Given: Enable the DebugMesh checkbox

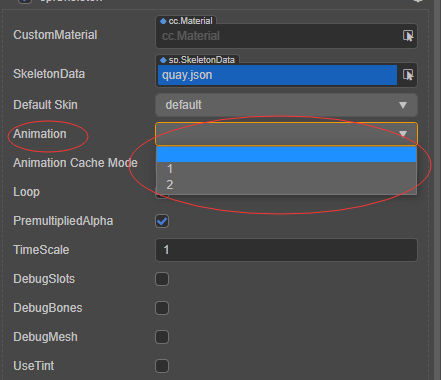Looking at the screenshot, I should click(162, 337).
